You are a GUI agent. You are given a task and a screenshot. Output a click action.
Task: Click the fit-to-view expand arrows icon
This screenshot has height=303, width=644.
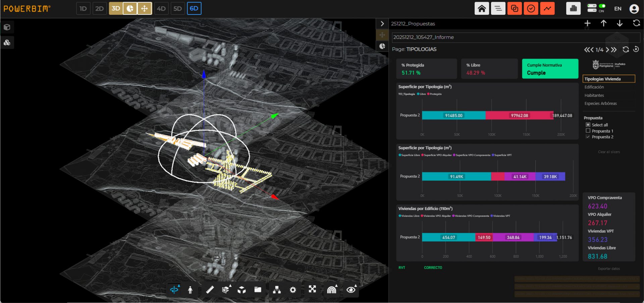(x=312, y=289)
